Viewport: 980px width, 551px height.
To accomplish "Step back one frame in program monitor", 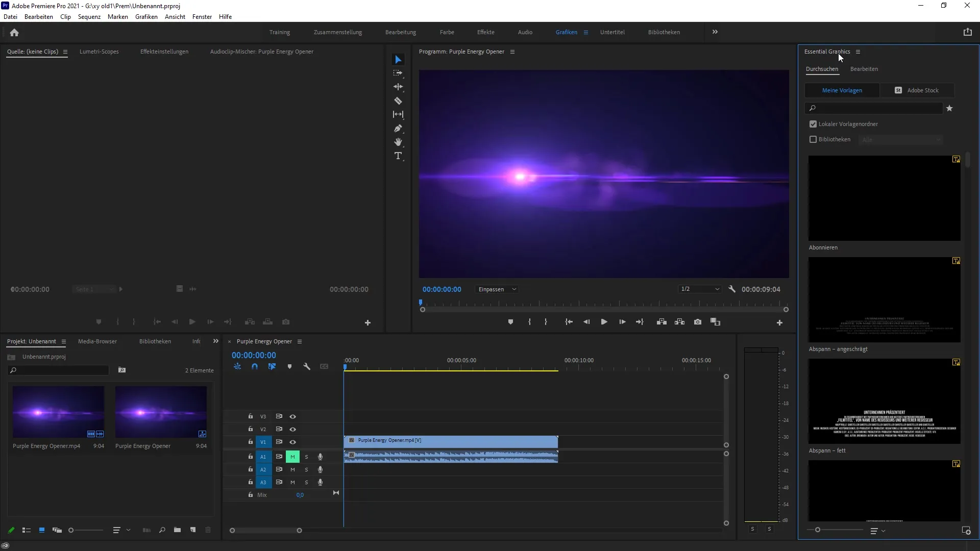I will tap(586, 322).
